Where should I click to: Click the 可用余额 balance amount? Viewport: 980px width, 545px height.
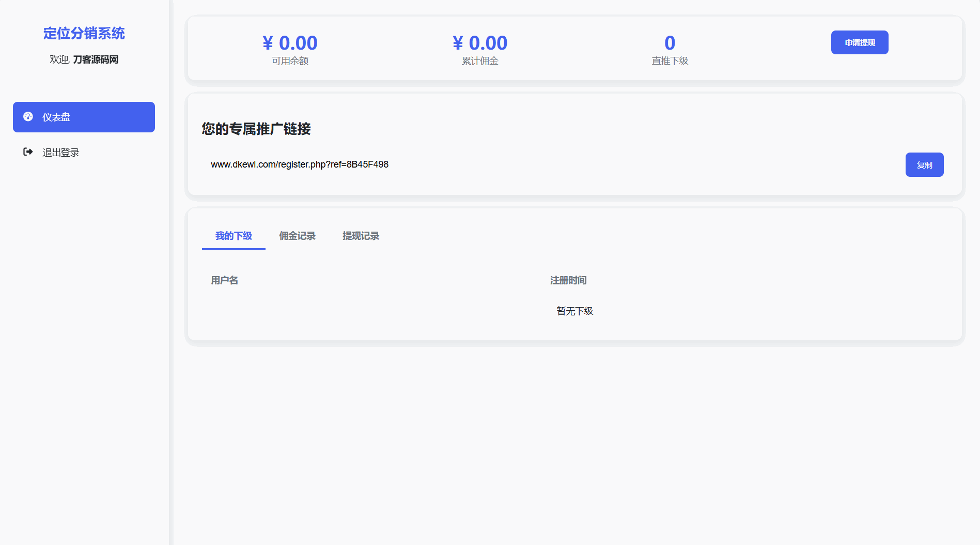(x=290, y=43)
